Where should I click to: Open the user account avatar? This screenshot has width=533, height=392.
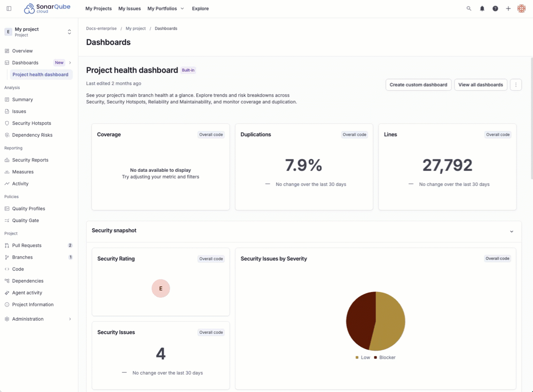[521, 8]
